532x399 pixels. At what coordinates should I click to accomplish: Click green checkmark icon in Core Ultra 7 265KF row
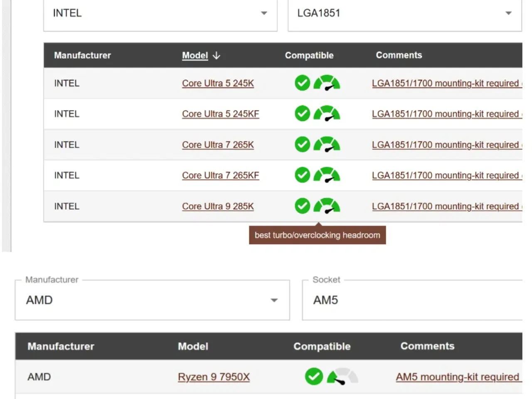[302, 175]
